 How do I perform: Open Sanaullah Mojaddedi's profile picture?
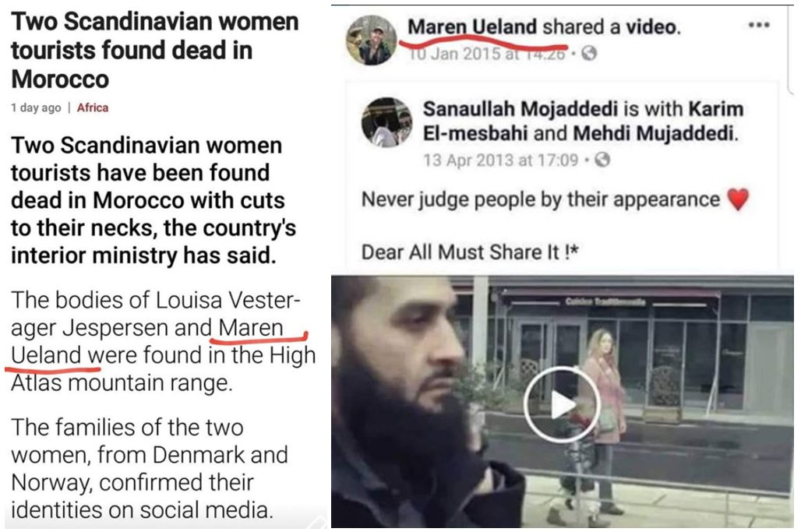(x=386, y=122)
